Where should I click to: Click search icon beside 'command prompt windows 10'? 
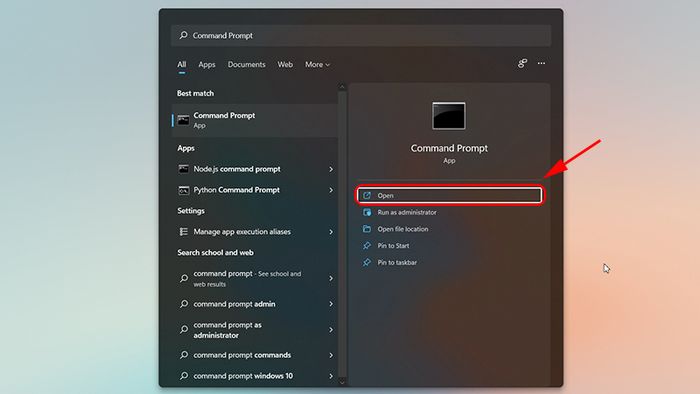coord(183,376)
